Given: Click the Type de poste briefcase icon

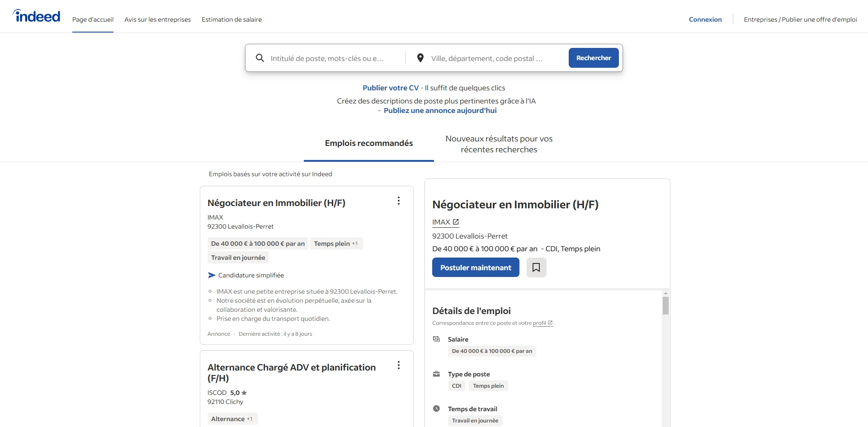Looking at the screenshot, I should coord(436,374).
